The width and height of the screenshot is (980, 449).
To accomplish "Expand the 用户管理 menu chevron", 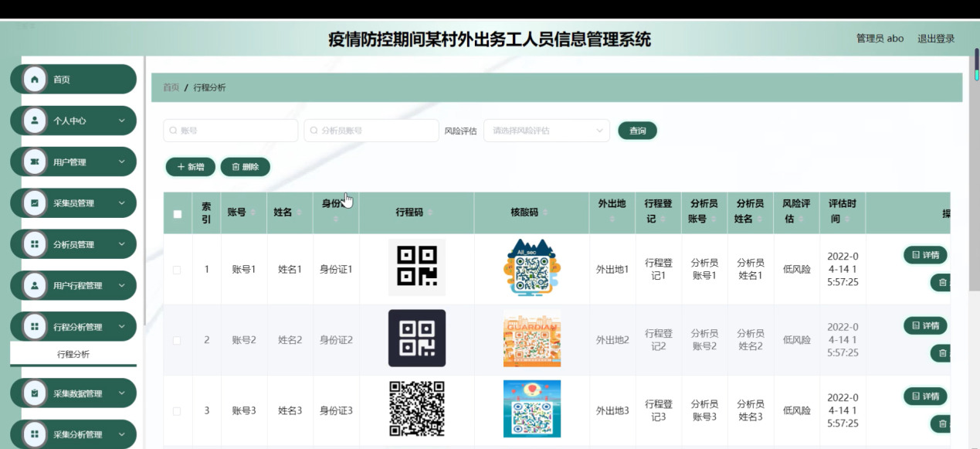I will tap(121, 162).
